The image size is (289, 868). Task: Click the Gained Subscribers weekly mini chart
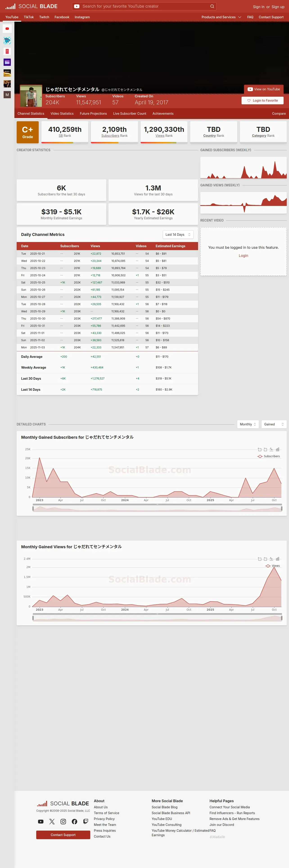click(x=243, y=168)
